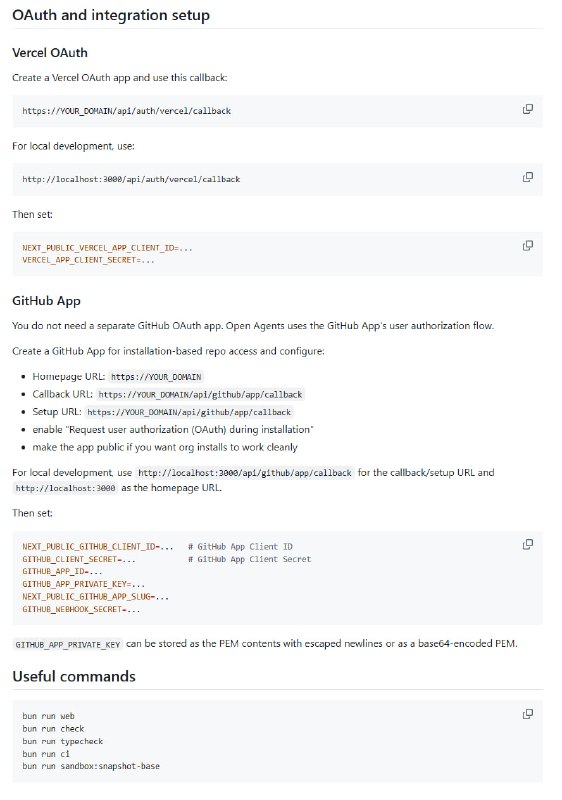Screen dimensions: 562x800
Task: Click the 'GitHub App' subheading
Action: coord(46,301)
